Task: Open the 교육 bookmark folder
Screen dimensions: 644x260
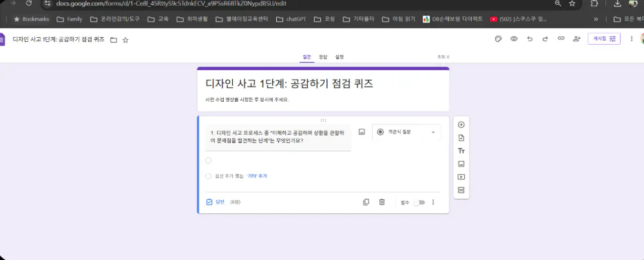Action: pyautogui.click(x=158, y=19)
